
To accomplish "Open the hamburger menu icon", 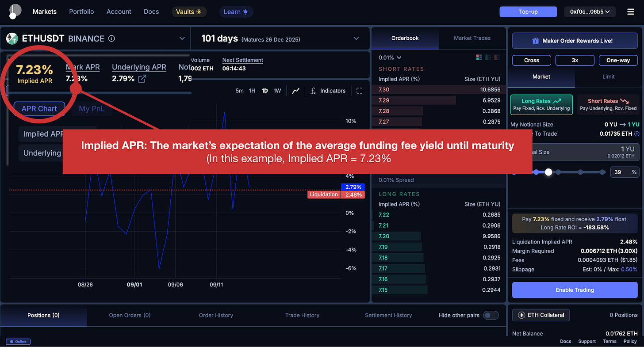I will coord(631,12).
